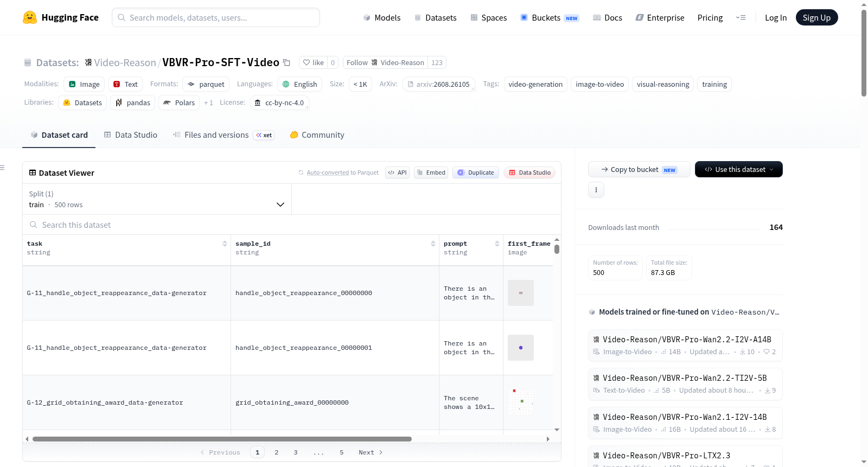Open Data Studio from viewer header
Screen dimensions: 868x467
coord(529,172)
